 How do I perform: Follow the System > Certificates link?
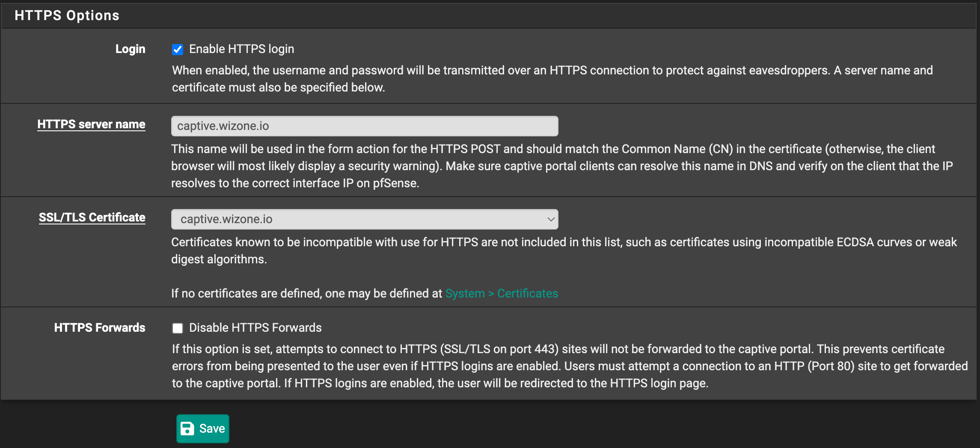pyautogui.click(x=501, y=293)
